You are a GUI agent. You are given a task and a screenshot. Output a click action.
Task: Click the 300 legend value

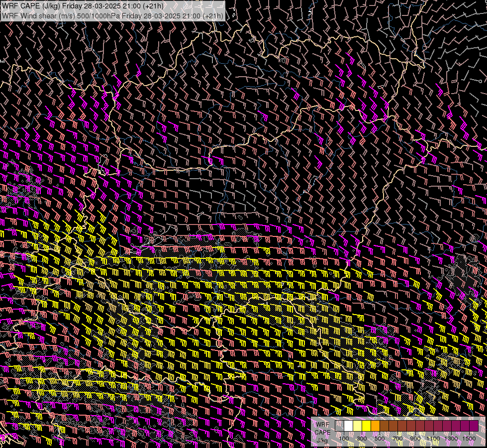(x=362, y=439)
